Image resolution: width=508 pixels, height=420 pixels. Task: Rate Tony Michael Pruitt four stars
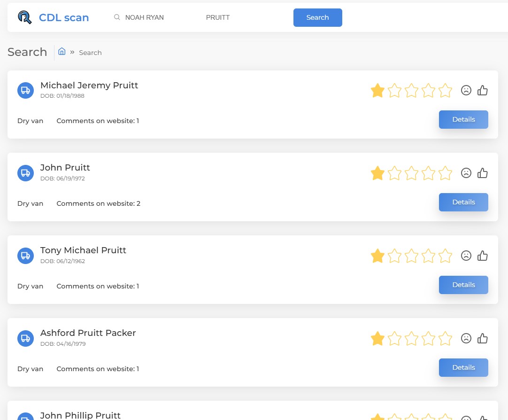coord(428,256)
